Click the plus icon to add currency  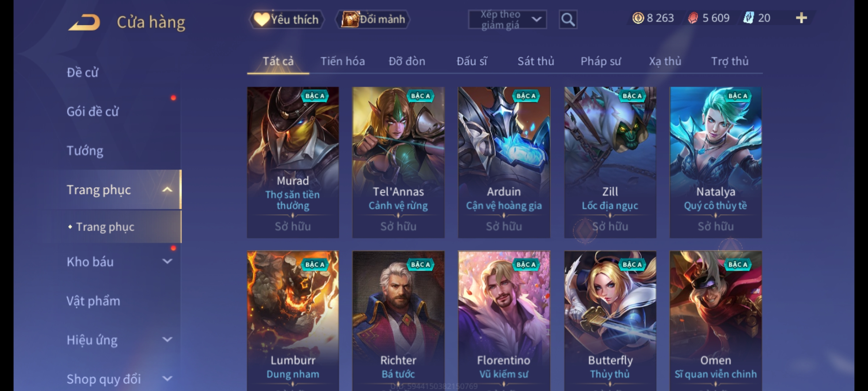(x=801, y=18)
